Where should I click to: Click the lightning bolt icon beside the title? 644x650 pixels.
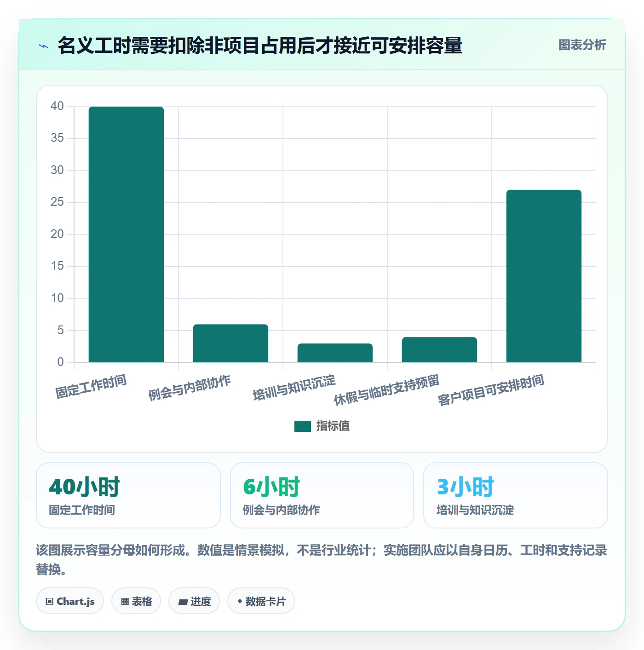(44, 46)
